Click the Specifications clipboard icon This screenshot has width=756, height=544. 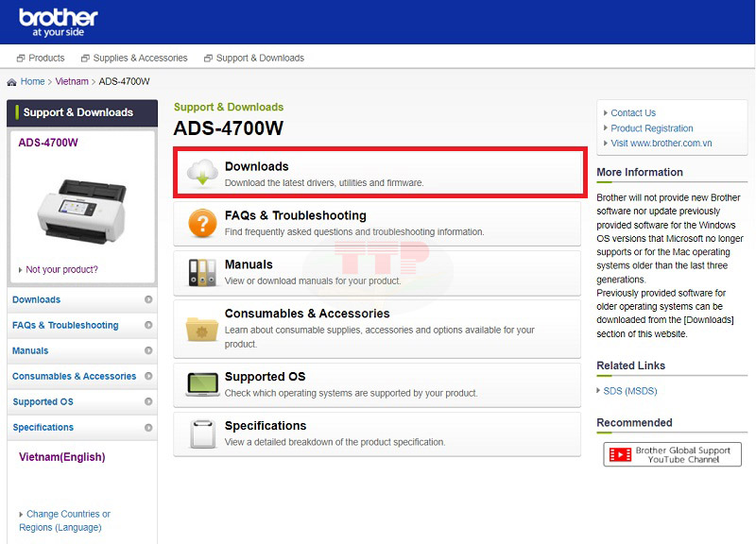202,433
